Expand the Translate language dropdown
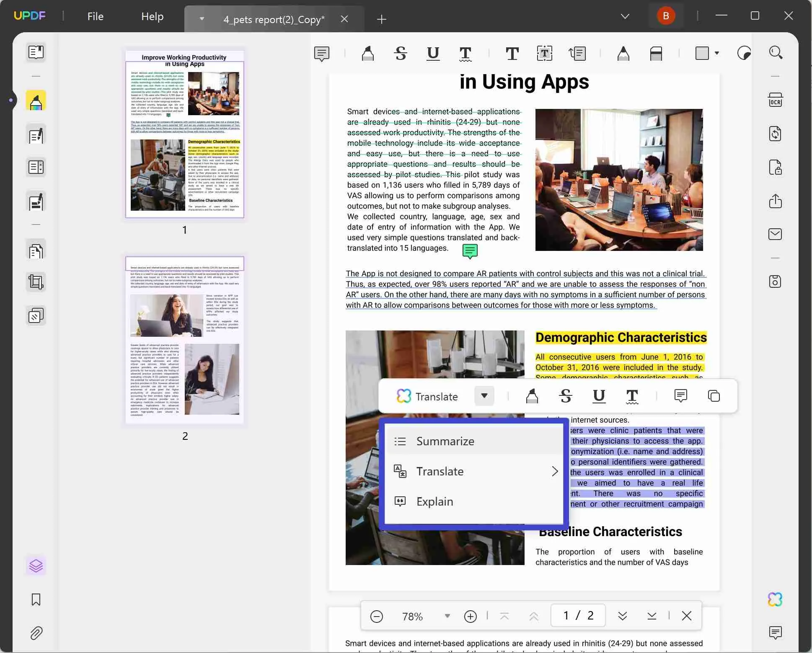 [485, 397]
